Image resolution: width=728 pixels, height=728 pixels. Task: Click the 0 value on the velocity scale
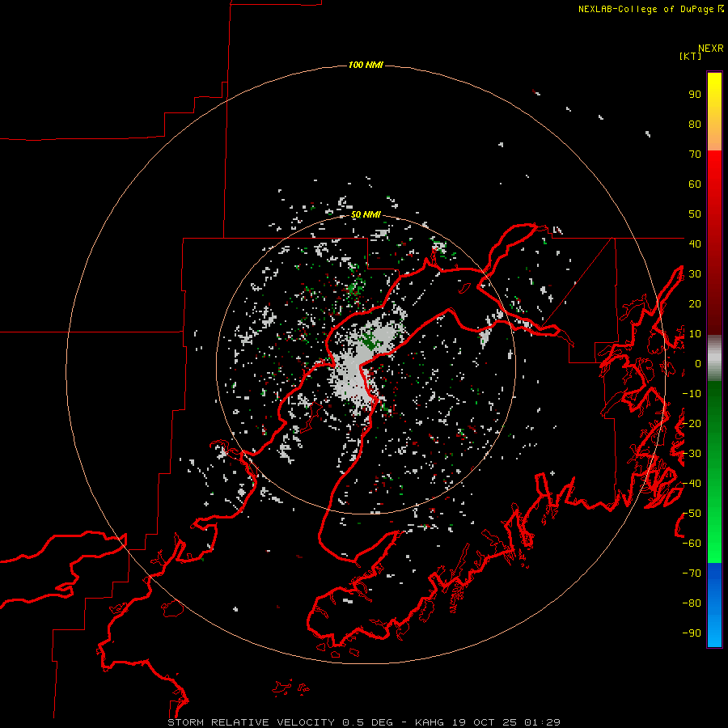pos(698,364)
